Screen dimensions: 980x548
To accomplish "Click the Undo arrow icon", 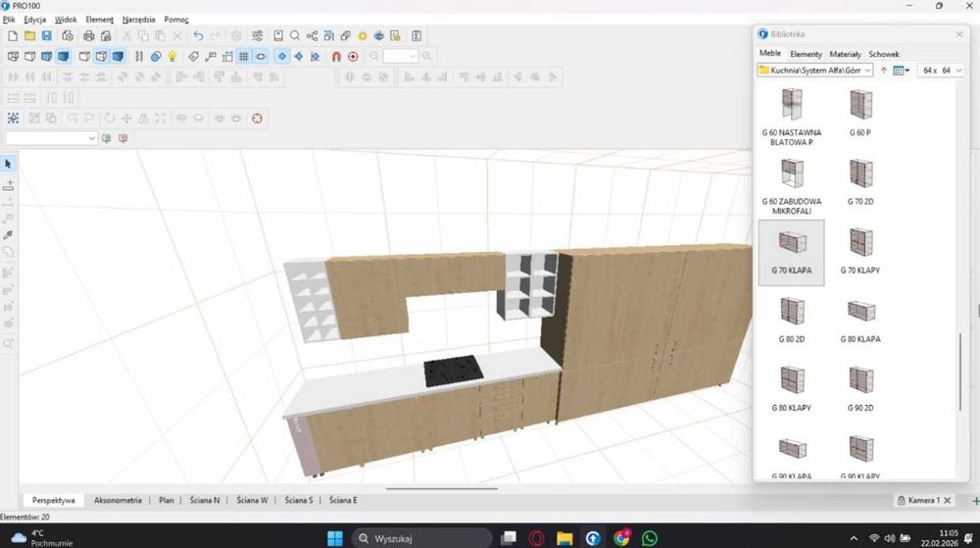I will click(x=199, y=36).
